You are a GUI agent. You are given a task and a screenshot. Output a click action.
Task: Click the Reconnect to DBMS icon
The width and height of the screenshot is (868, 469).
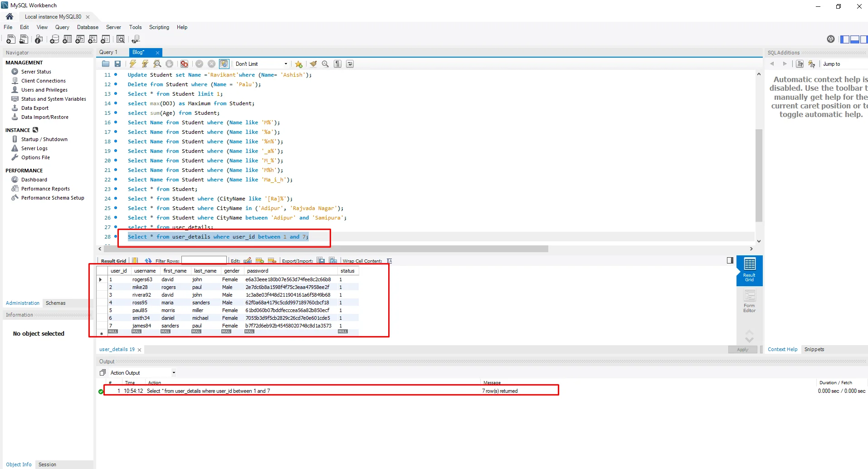136,39
